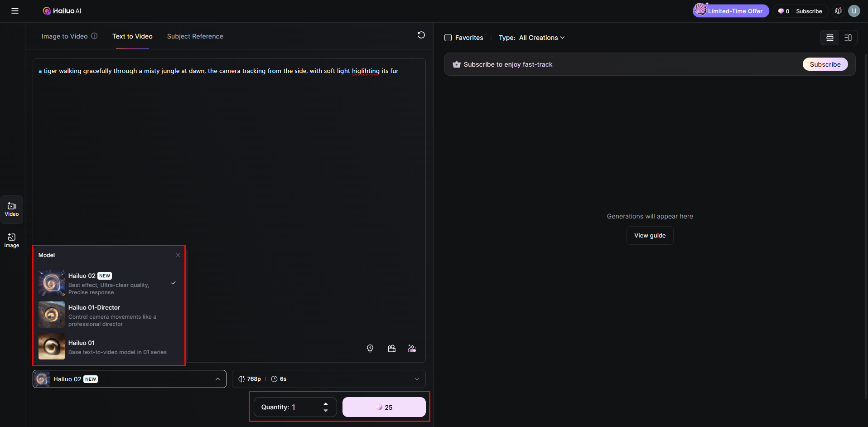Pick the Hailuo 01 base model
The width and height of the screenshot is (868, 427).
tap(109, 347)
